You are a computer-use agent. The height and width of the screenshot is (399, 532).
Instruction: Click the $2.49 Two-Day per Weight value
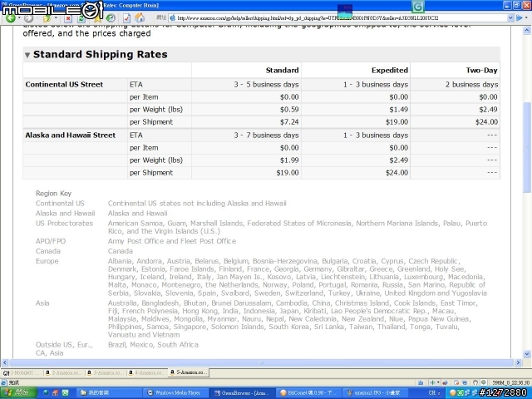pos(488,109)
